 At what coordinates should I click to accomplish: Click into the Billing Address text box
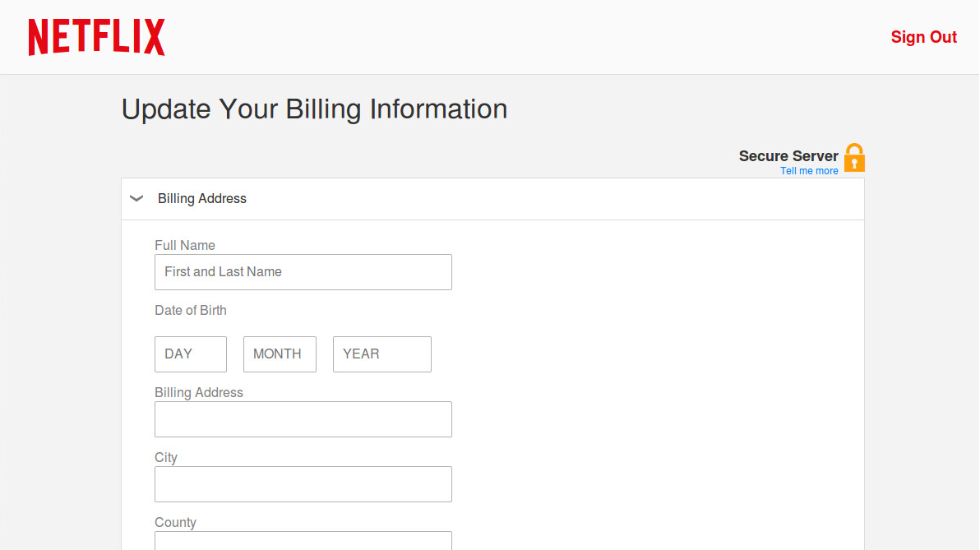coord(303,419)
